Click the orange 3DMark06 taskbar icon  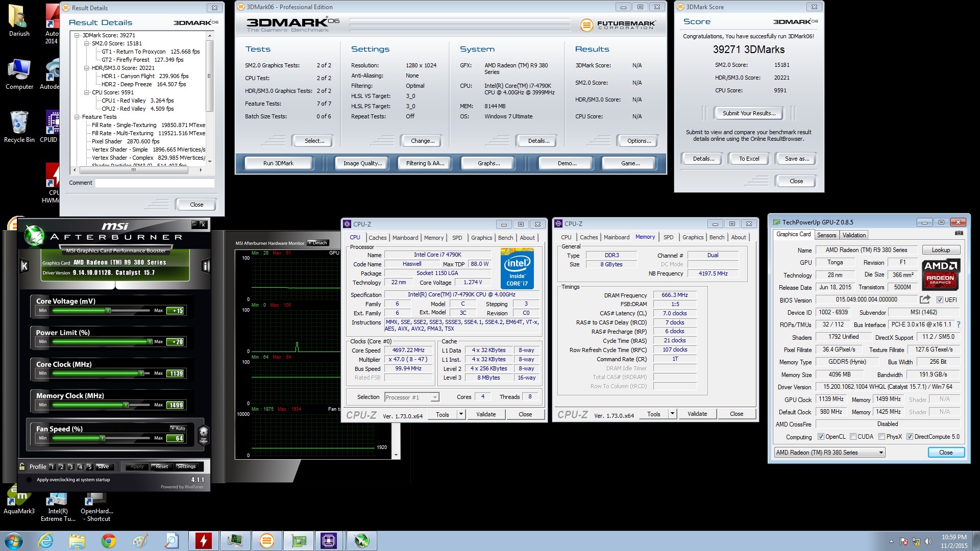click(x=266, y=541)
